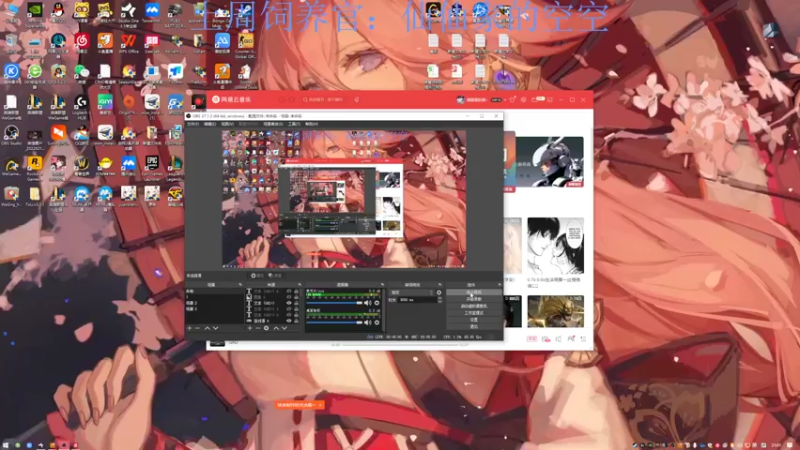Image resolution: width=800 pixels, height=450 pixels.
Task: Open the Rockstar Games desktop icon
Action: click(35, 167)
